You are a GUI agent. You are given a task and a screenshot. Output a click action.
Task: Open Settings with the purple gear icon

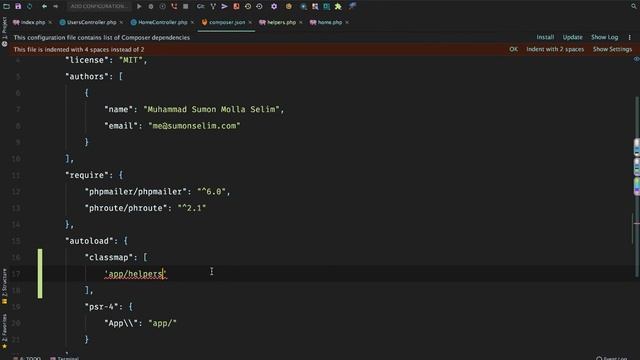[x=274, y=6]
